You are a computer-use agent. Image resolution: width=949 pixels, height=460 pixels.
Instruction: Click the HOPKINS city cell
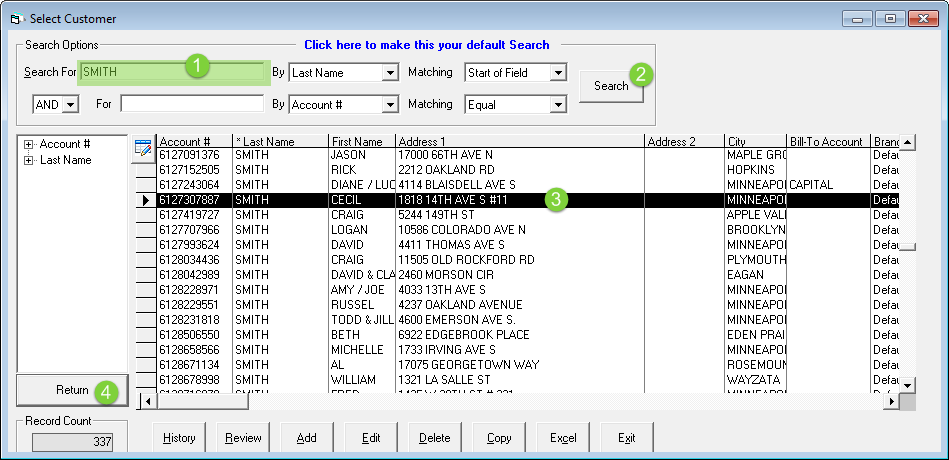tap(755, 169)
